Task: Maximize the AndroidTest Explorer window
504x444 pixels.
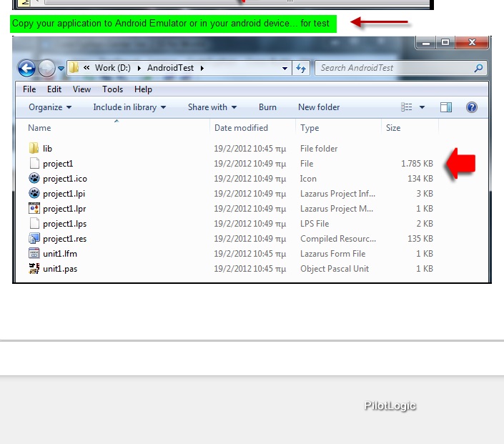Action: tap(445, 42)
